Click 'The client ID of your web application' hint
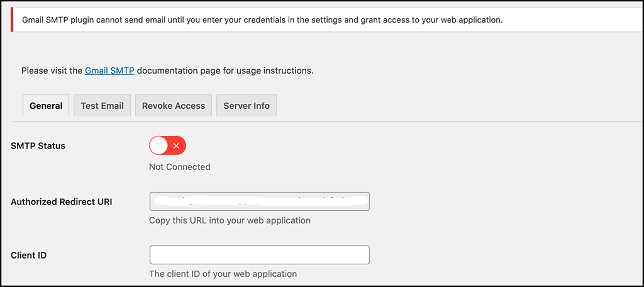Viewport: 644px width, 287px height. pyautogui.click(x=223, y=273)
